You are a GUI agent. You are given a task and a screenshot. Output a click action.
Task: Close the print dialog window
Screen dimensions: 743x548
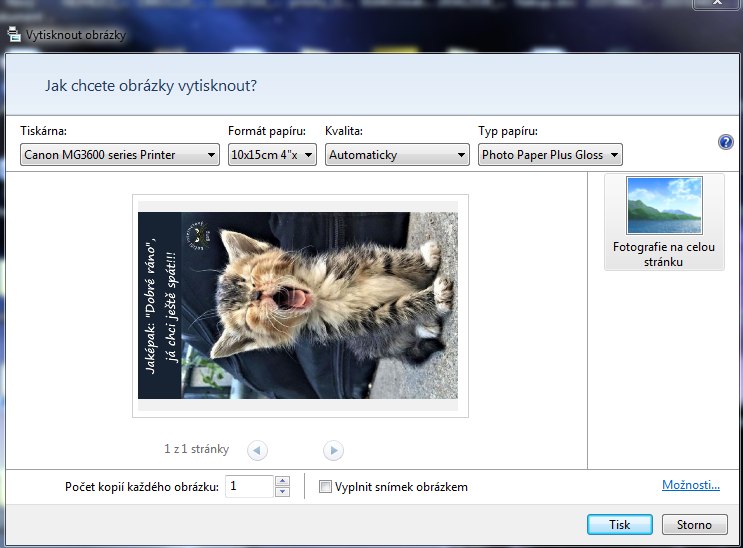coord(717,3)
